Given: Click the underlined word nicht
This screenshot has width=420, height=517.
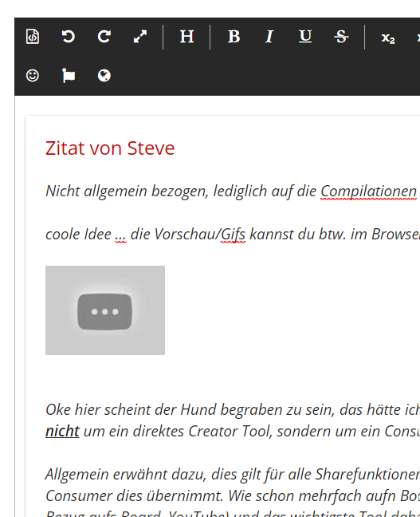Looking at the screenshot, I should 63,431.
